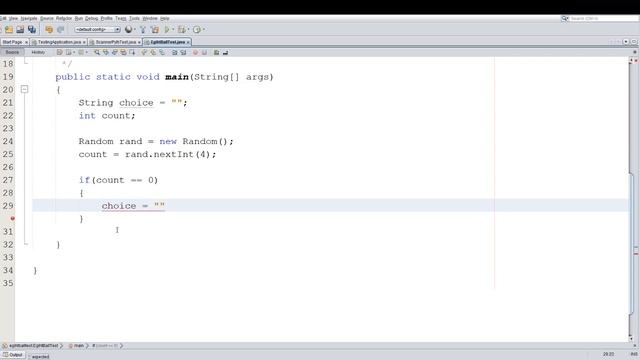Click the error marker in the line gutter
Viewport: 640px width, 360px height.
[13, 219]
